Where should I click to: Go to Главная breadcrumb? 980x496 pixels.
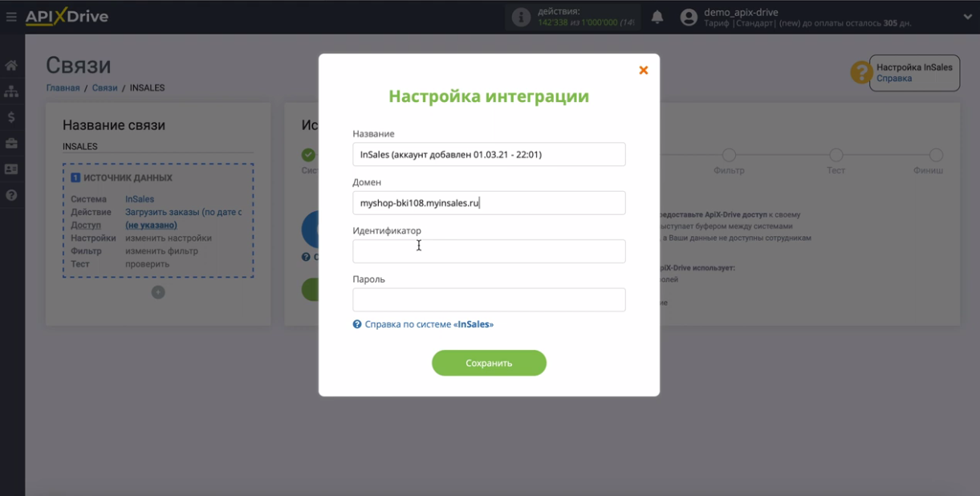[63, 87]
